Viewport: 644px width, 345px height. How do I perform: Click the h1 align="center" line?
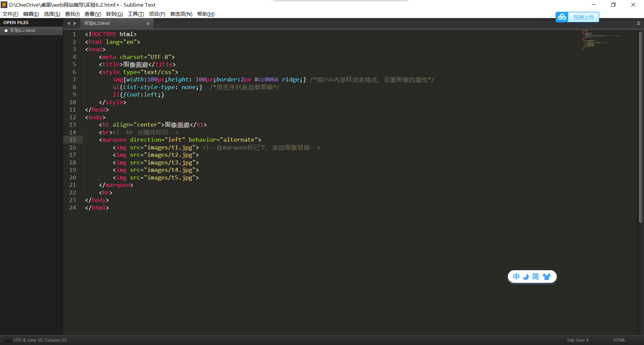point(153,125)
